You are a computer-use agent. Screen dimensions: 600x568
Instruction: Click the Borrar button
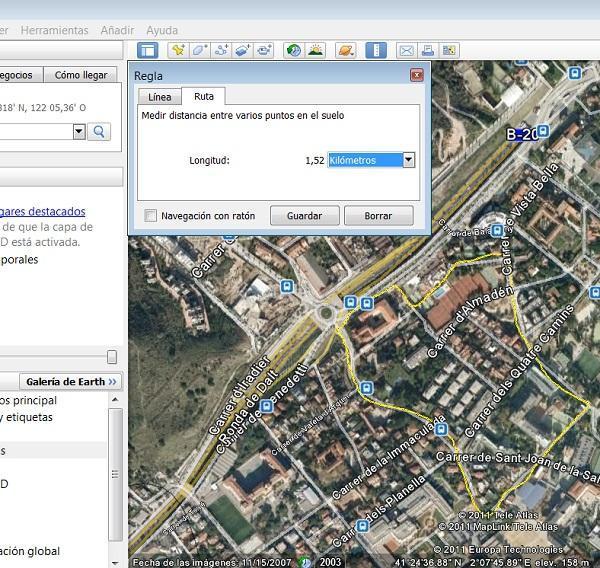(378, 216)
